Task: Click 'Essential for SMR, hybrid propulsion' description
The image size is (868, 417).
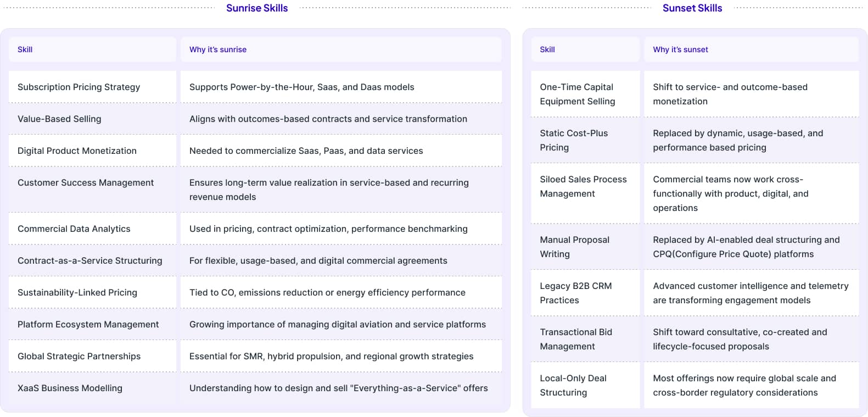Action: point(331,356)
